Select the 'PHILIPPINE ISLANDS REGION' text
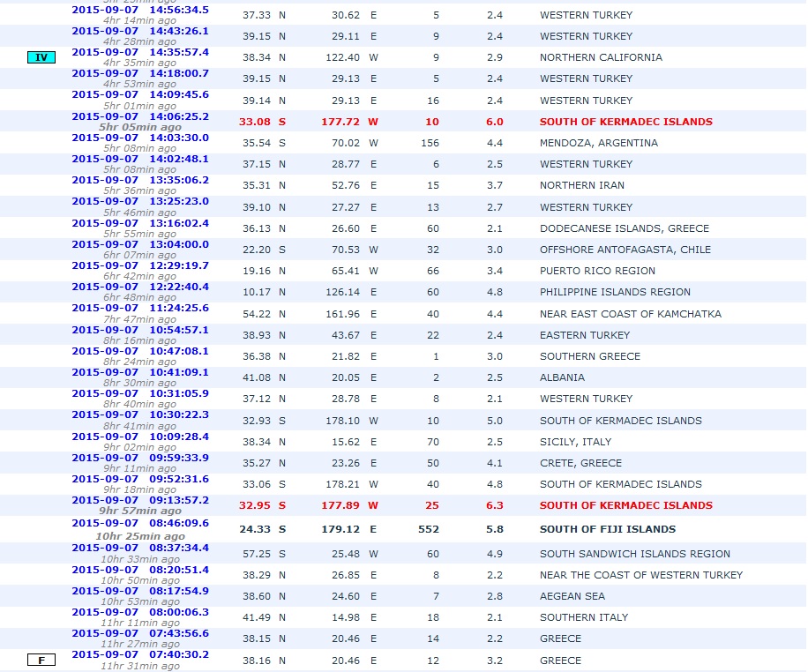 (x=615, y=292)
